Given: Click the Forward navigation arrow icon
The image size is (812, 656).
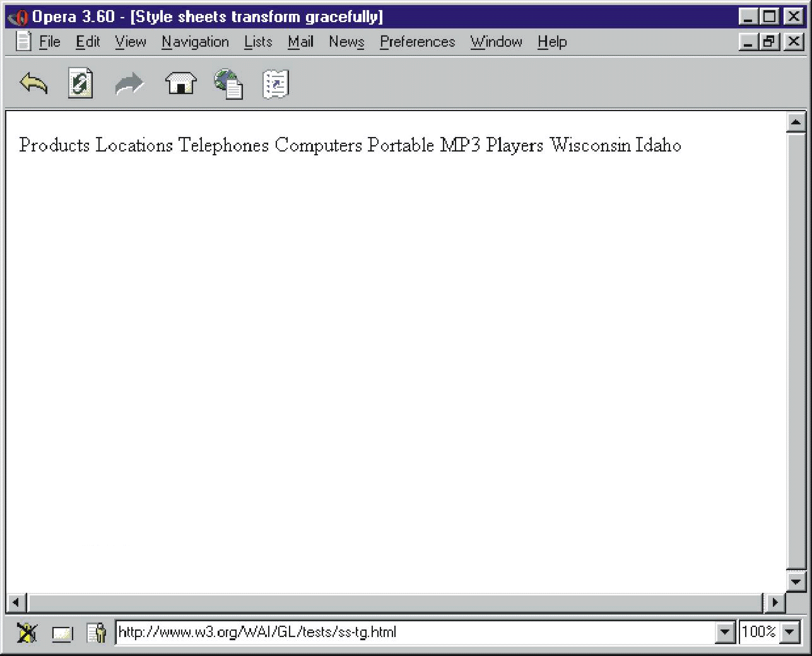Looking at the screenshot, I should 130,82.
